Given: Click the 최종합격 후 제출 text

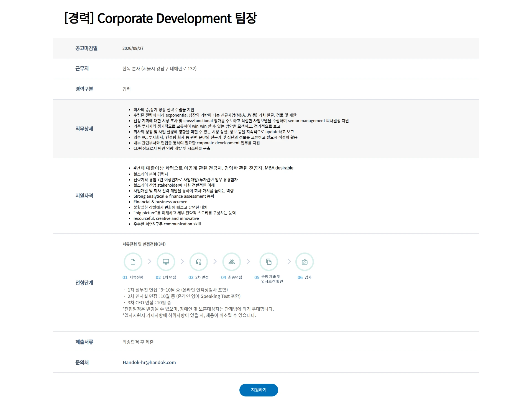Looking at the screenshot, I should [138, 342].
